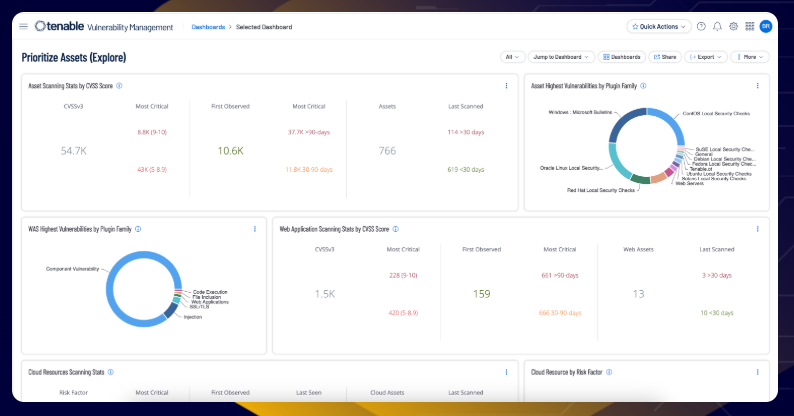794x416 pixels.
Task: Expand the Jump to Dashboard dropdown
Action: click(x=563, y=57)
